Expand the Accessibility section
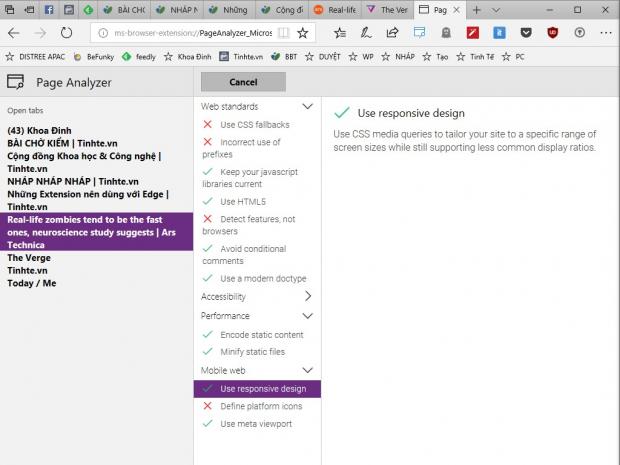 307,296
